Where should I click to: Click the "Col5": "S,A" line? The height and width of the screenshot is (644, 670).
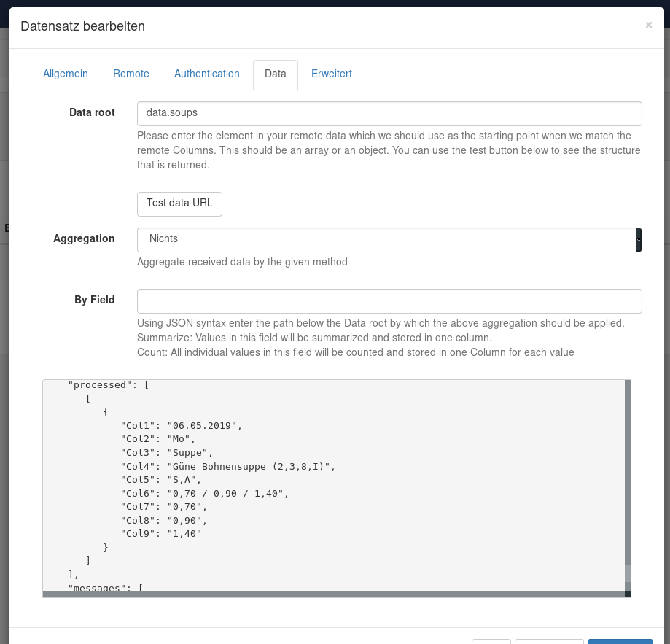pyautogui.click(x=160, y=479)
